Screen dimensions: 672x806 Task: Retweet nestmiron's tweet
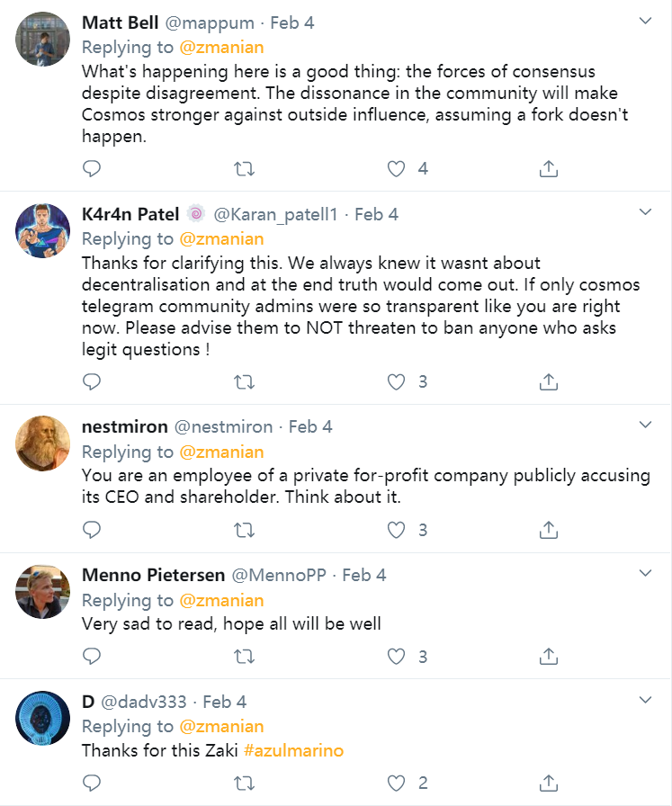pyautogui.click(x=244, y=530)
